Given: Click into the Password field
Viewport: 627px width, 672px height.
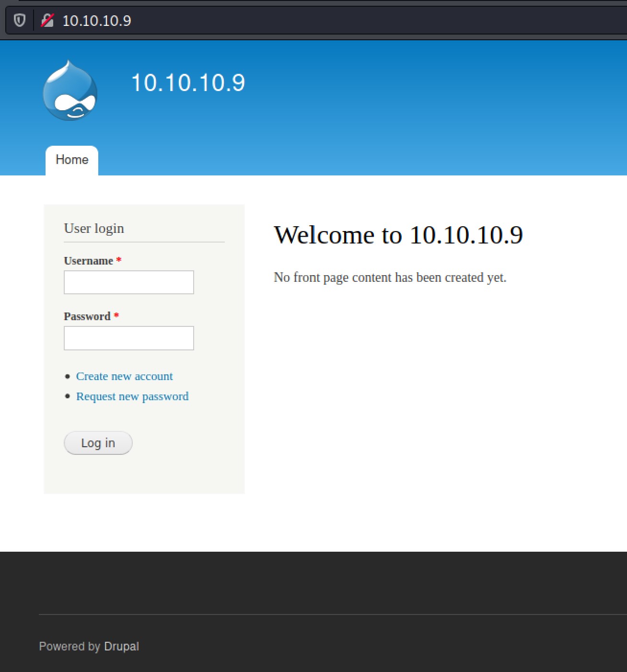Looking at the screenshot, I should (x=128, y=338).
